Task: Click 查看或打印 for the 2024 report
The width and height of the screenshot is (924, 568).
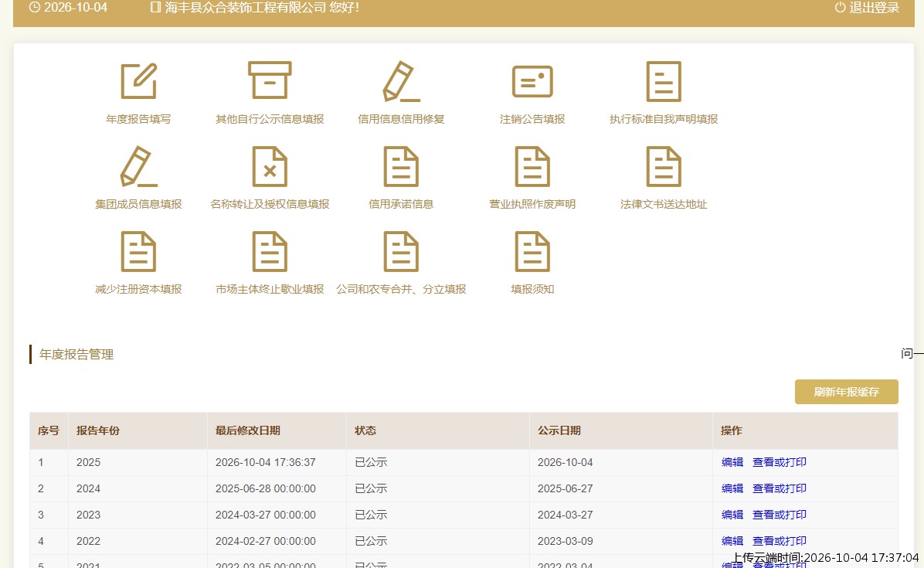Action: coord(780,488)
